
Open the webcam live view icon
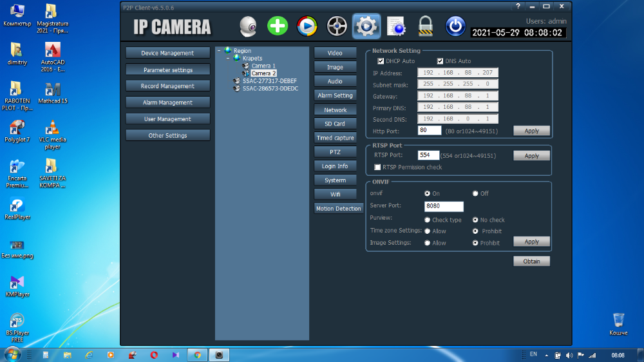coord(248,26)
